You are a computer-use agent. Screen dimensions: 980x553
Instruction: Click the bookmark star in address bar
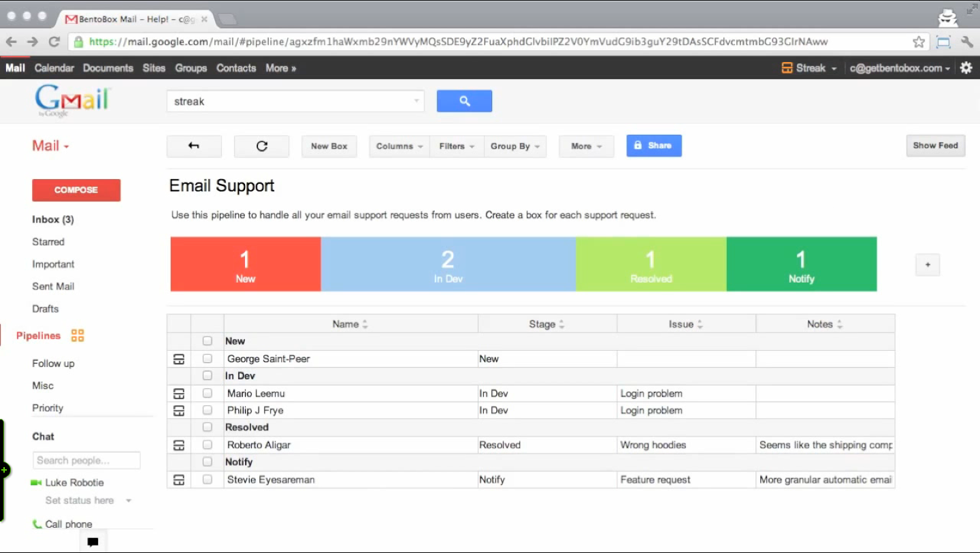coord(919,42)
